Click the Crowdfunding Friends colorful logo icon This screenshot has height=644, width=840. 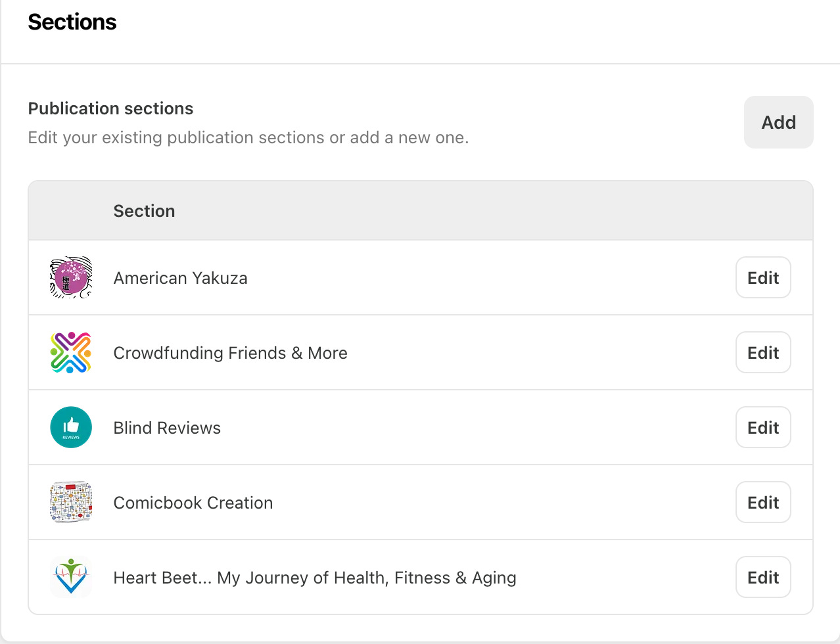tap(71, 352)
